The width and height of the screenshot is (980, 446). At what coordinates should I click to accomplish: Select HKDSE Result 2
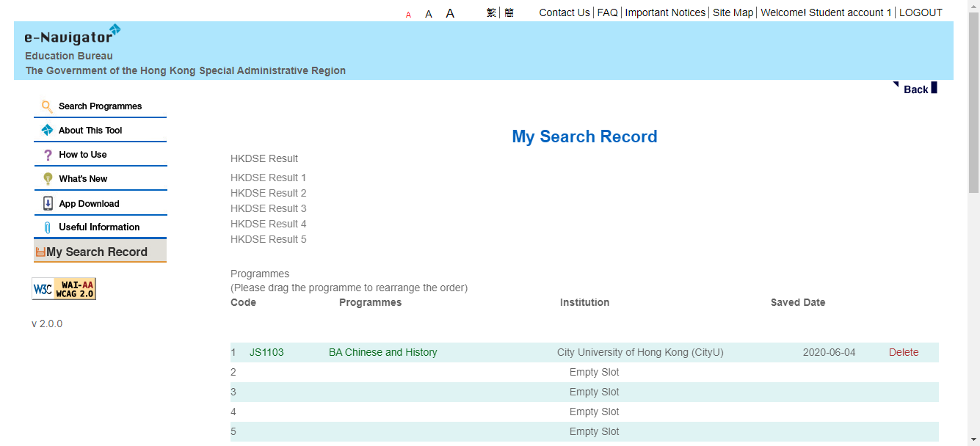[x=268, y=193]
